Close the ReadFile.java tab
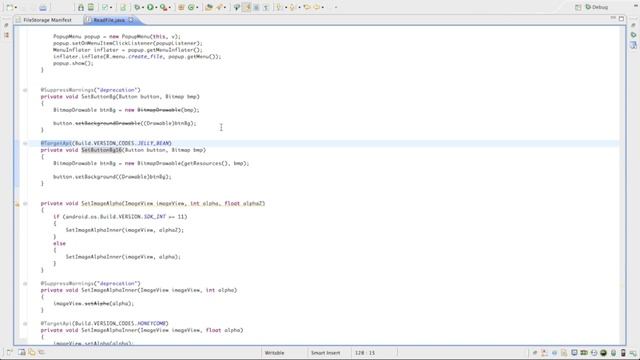Viewport: 640px width, 360px height. [x=131, y=20]
